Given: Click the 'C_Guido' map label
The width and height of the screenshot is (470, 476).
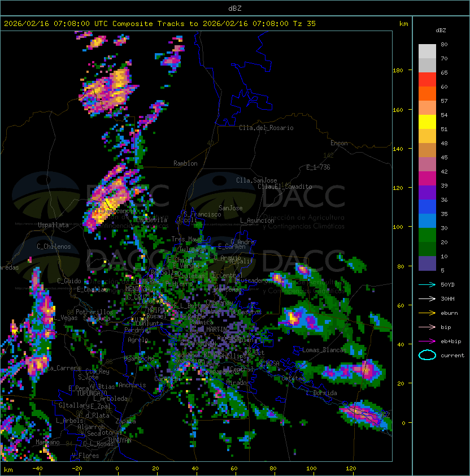Looking at the screenshot, I should click(69, 281).
